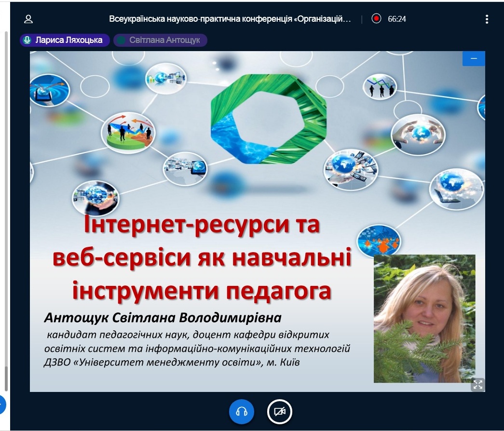Click the name Антощук Світлана Володимирівна on slide
504x431 pixels.
pyautogui.click(x=162, y=318)
